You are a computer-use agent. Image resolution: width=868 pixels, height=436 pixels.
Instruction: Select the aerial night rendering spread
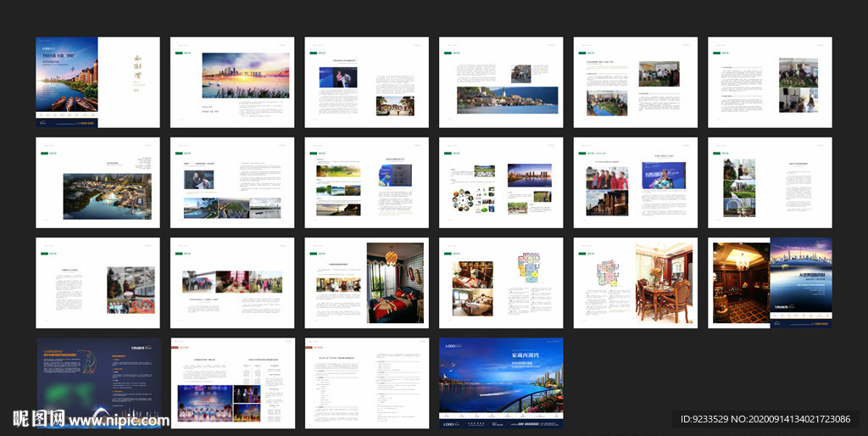(107, 196)
